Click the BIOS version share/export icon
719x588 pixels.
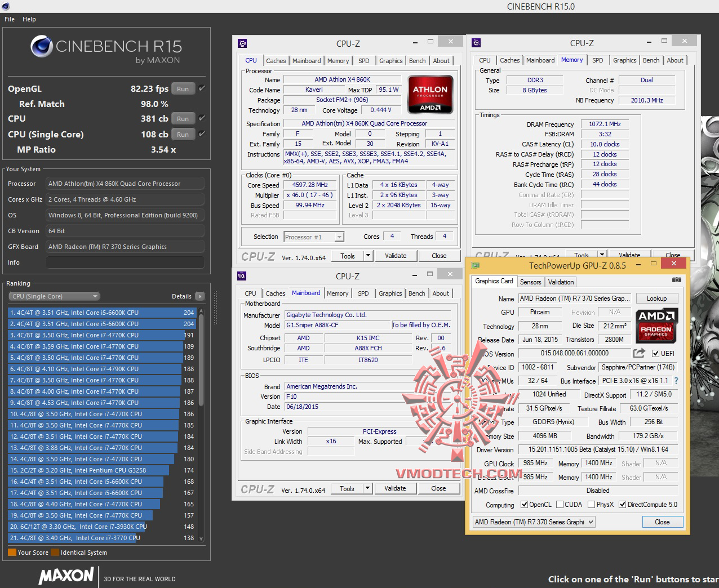[639, 353]
